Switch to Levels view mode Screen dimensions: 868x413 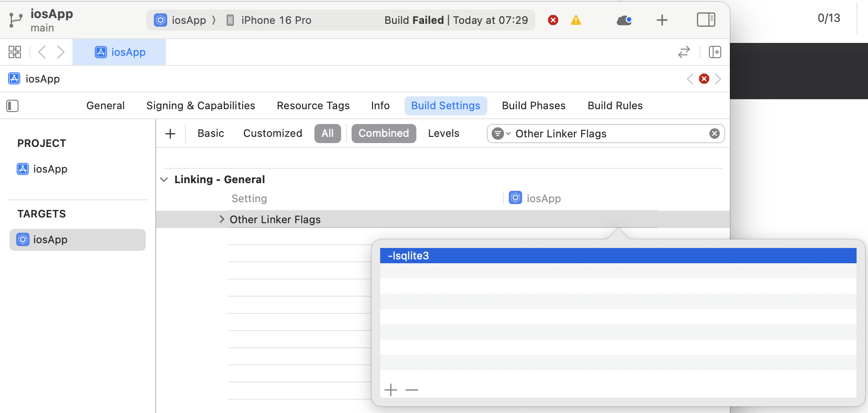tap(444, 134)
